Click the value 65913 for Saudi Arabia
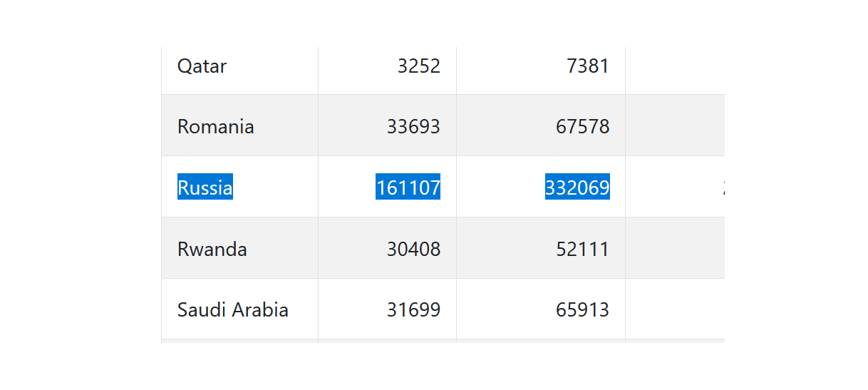The width and height of the screenshot is (868, 390). coord(583,310)
